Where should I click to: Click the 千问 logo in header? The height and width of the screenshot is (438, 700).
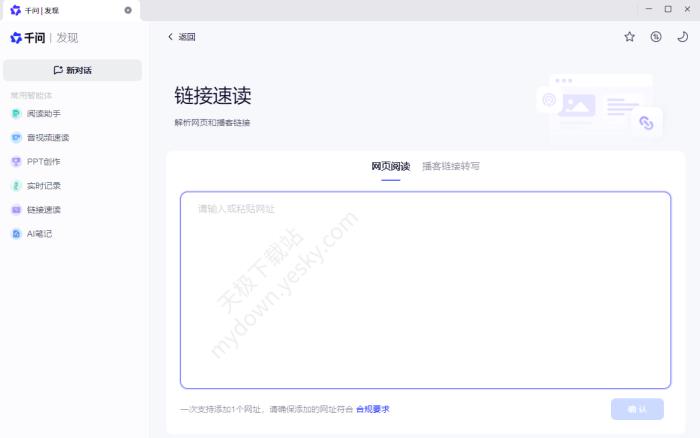tap(28, 38)
